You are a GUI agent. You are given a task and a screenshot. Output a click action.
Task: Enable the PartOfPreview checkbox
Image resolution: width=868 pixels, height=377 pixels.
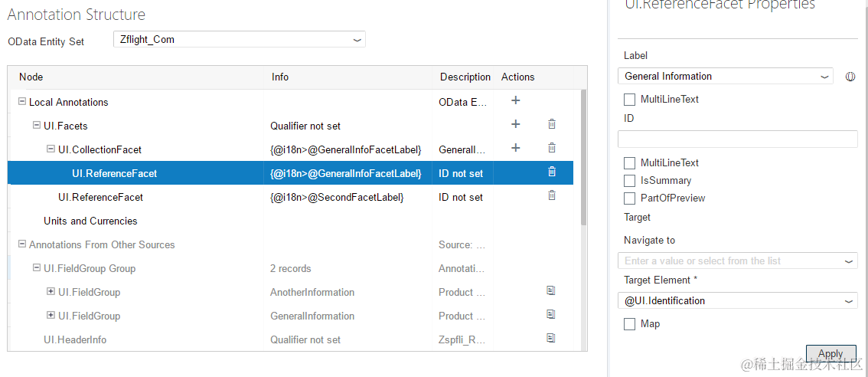[x=629, y=198]
